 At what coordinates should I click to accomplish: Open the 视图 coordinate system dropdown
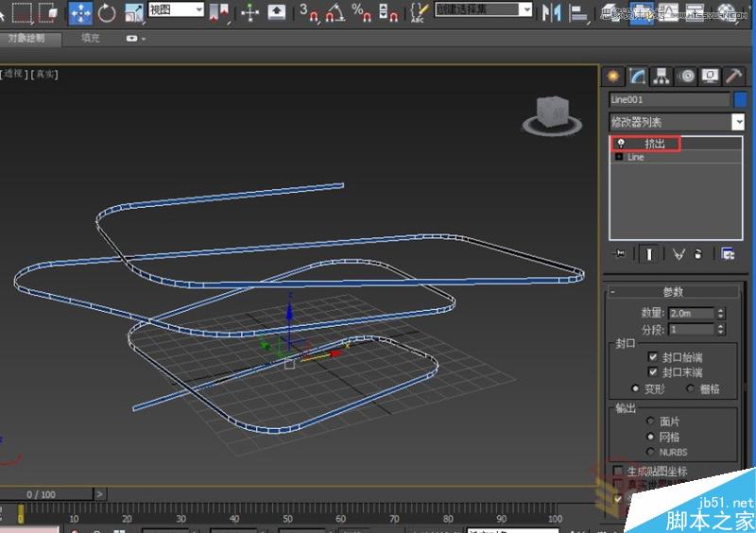coord(176,9)
